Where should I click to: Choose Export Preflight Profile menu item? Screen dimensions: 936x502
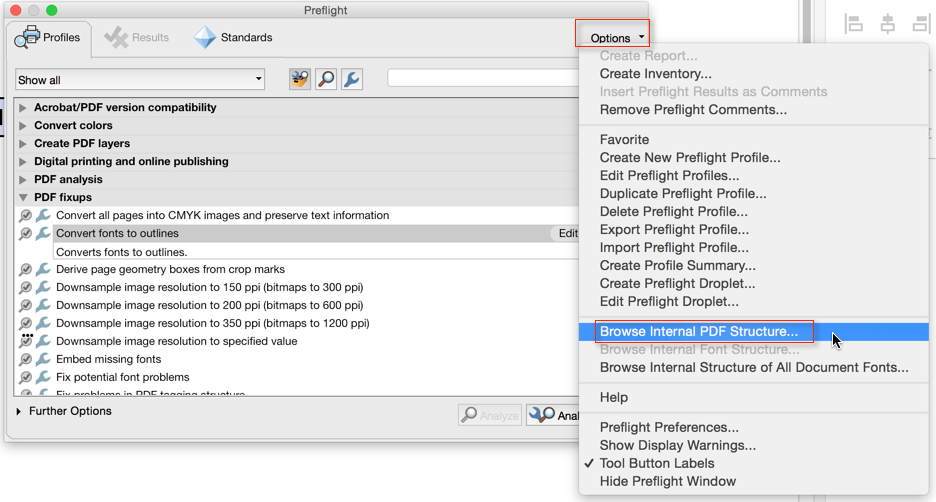tap(753, 230)
